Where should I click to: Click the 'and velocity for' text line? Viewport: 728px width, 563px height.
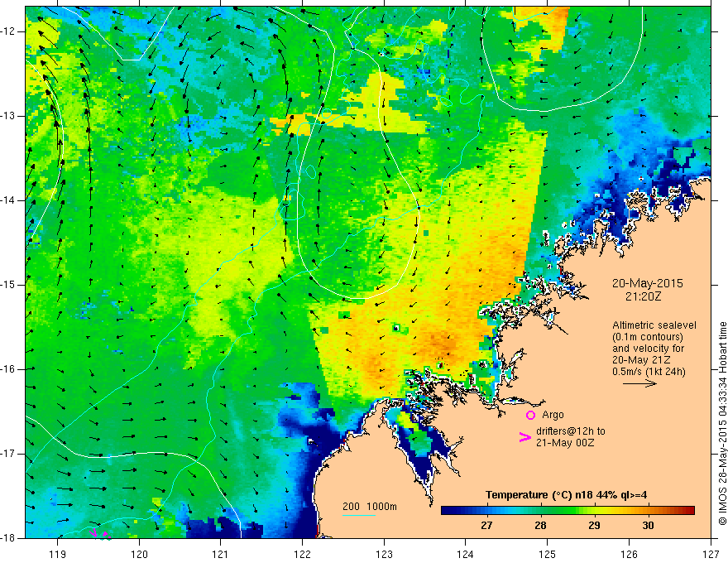(x=648, y=349)
